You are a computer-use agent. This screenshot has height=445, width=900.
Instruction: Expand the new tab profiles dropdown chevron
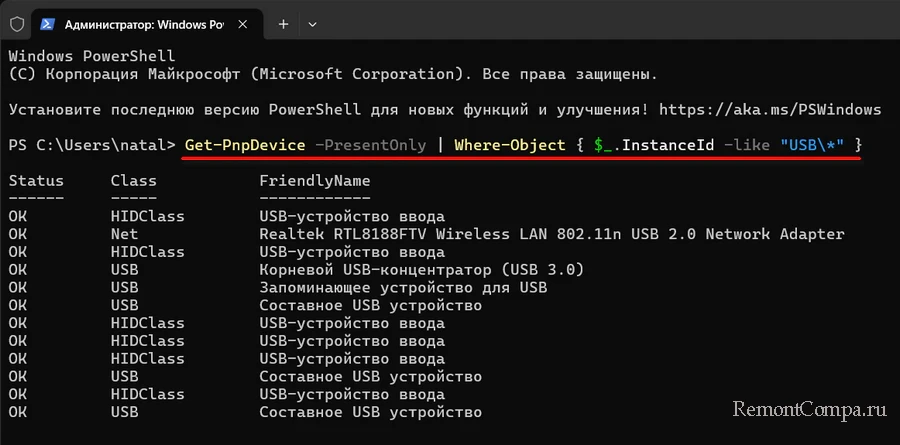coord(313,23)
